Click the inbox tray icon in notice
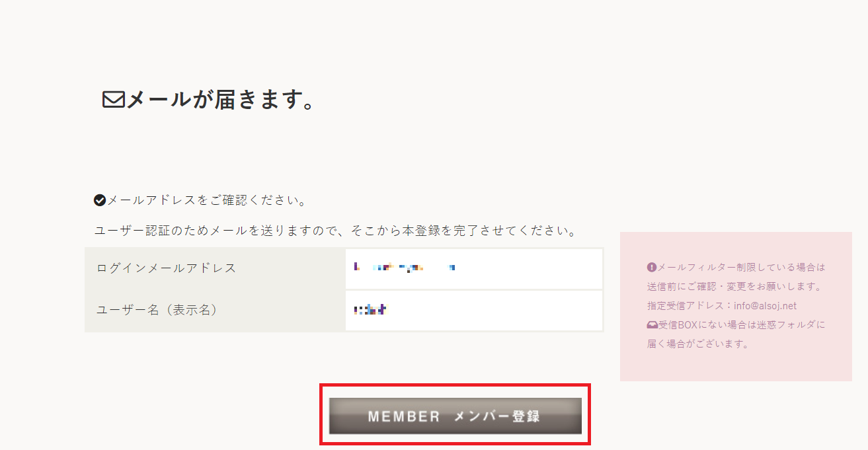868x450 pixels. pyautogui.click(x=652, y=325)
